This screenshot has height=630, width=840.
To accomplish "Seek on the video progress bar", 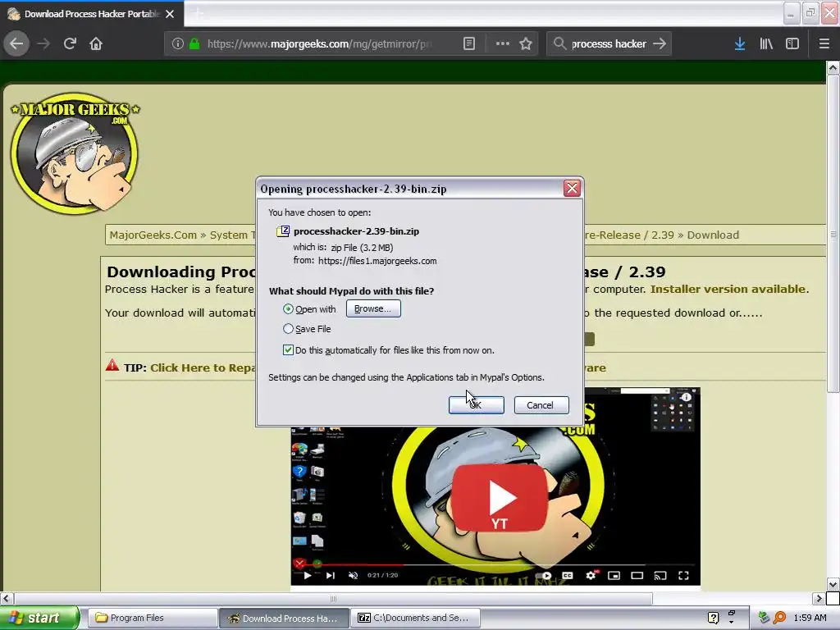I will (x=495, y=564).
